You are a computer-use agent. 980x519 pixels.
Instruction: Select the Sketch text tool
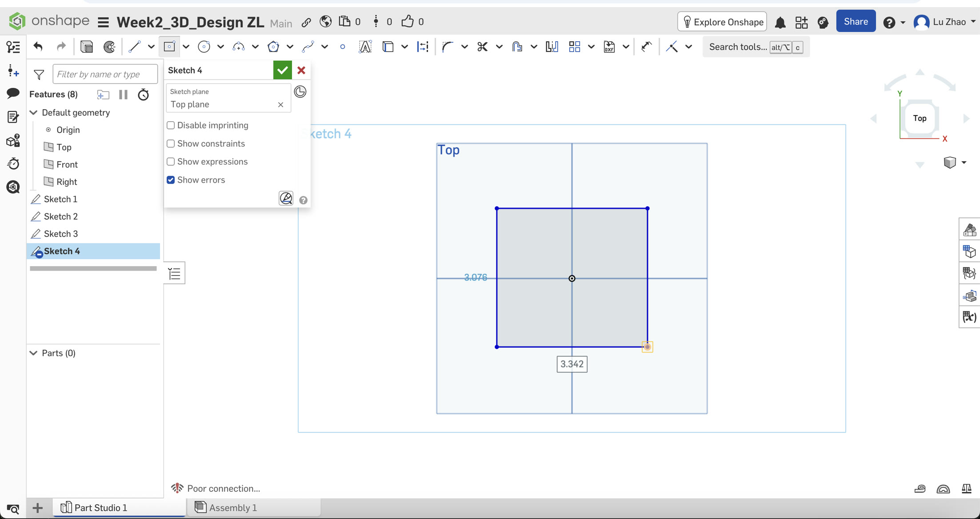pyautogui.click(x=365, y=47)
